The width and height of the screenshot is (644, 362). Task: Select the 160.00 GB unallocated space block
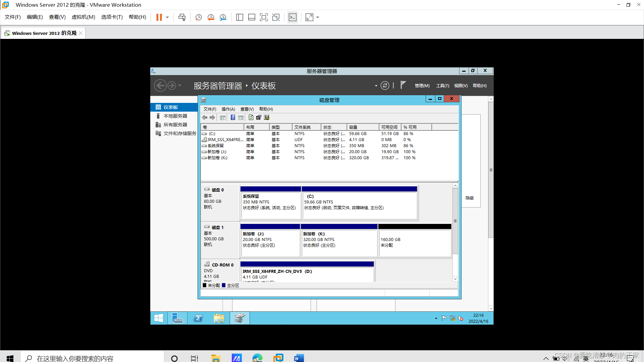[x=415, y=242]
